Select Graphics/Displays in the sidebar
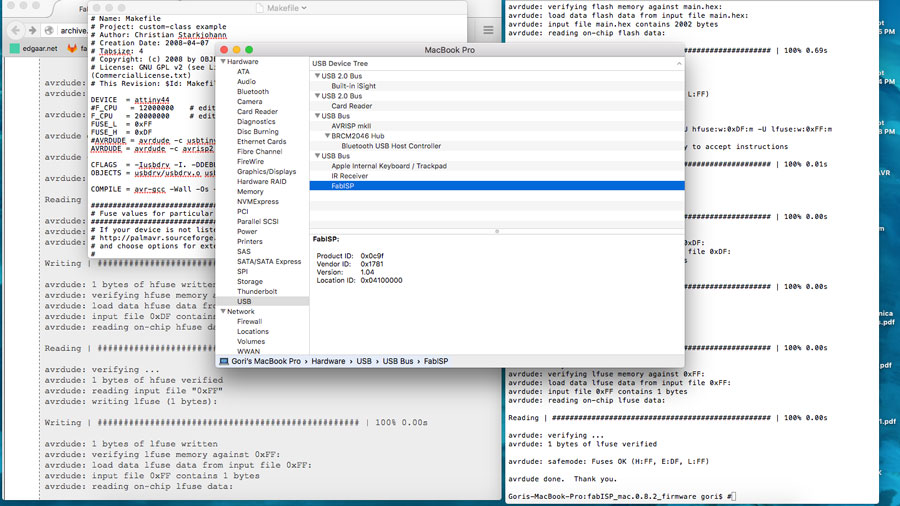Image resolution: width=900 pixels, height=506 pixels. coord(266,172)
